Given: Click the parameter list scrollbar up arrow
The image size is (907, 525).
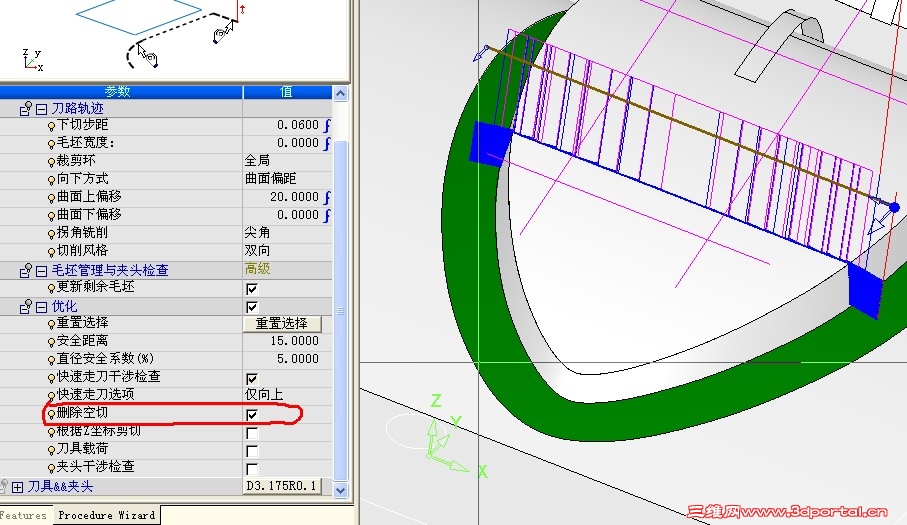Looking at the screenshot, I should (341, 93).
